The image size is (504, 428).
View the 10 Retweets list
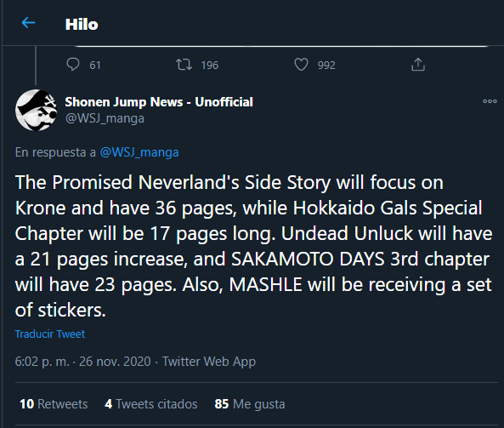click(x=54, y=404)
